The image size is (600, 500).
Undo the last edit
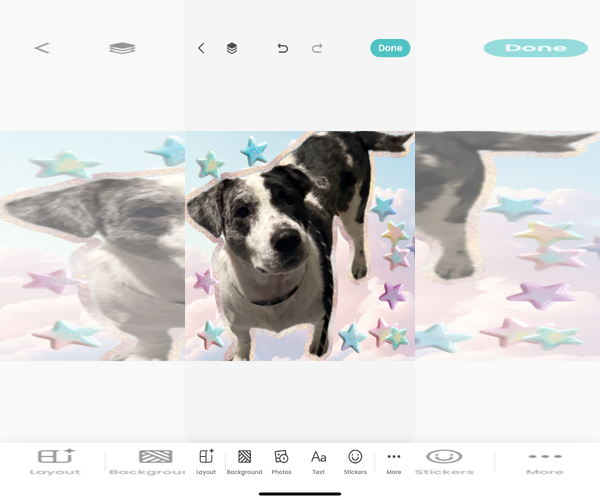[x=283, y=48]
